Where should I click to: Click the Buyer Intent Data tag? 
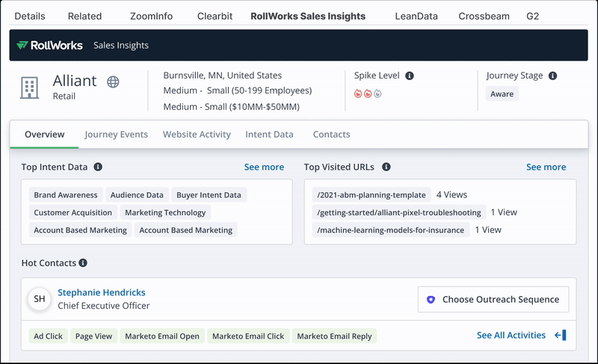coord(209,195)
